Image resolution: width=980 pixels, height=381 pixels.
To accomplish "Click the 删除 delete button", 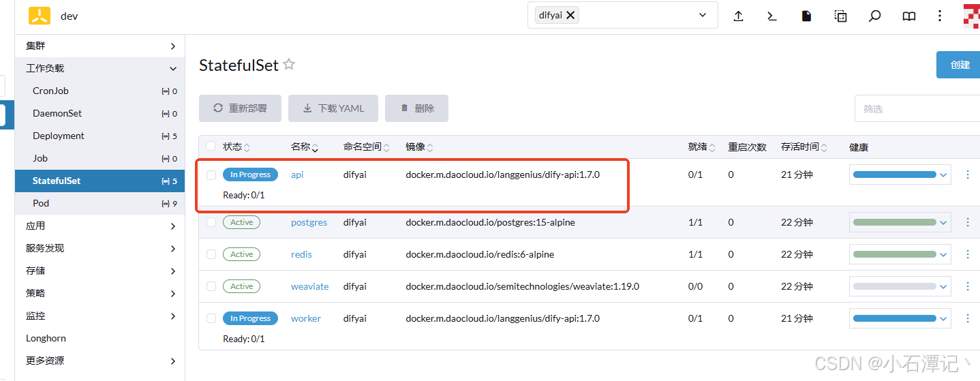I will point(416,108).
